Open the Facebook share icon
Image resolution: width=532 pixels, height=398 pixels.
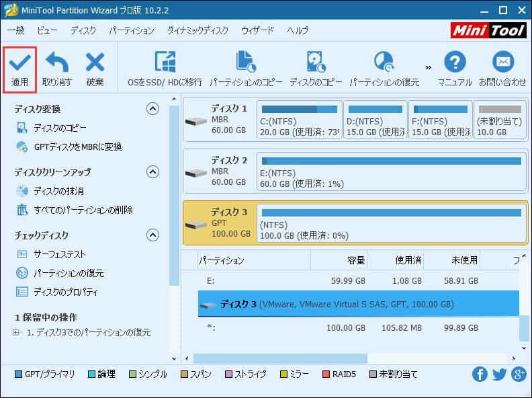pos(480,374)
